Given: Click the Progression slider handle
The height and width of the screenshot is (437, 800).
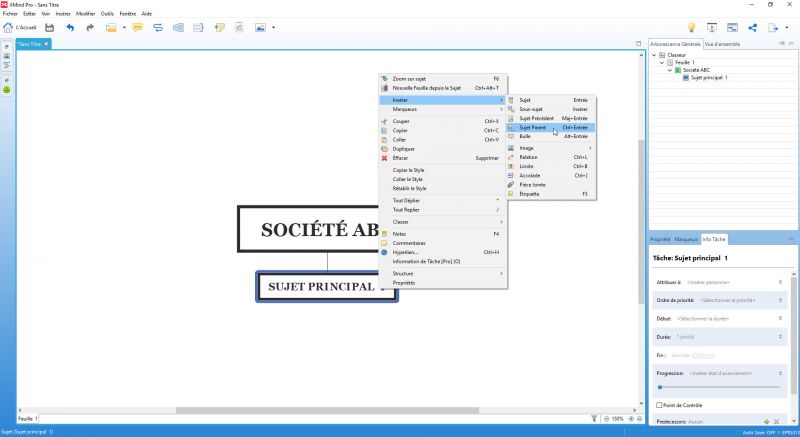Looking at the screenshot, I should 660,387.
